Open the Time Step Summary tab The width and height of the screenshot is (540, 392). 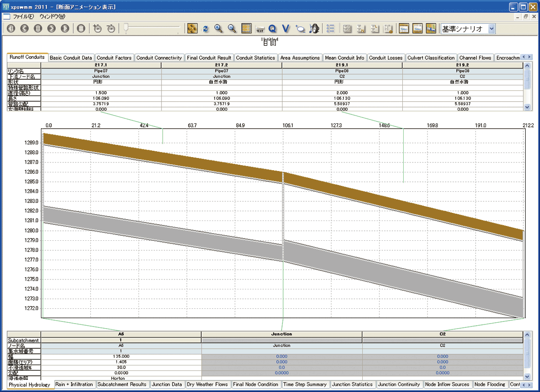click(x=306, y=384)
